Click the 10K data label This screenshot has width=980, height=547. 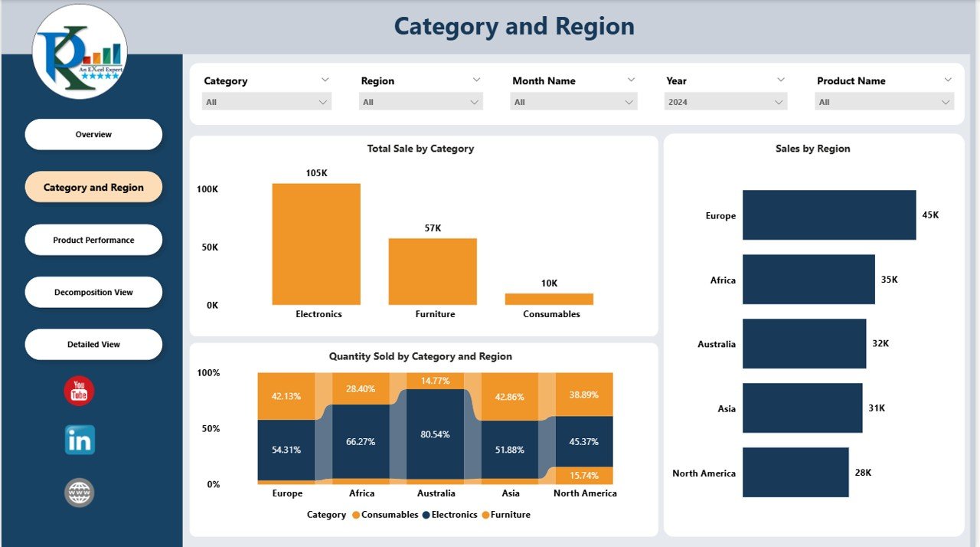pyautogui.click(x=549, y=283)
